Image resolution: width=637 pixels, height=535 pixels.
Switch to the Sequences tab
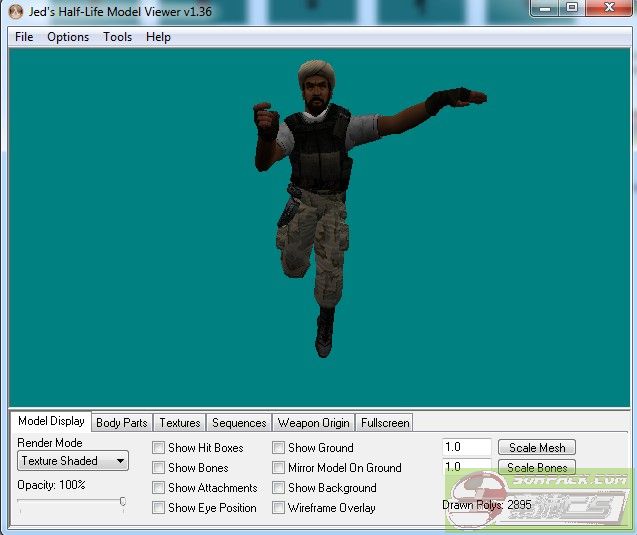pos(239,423)
